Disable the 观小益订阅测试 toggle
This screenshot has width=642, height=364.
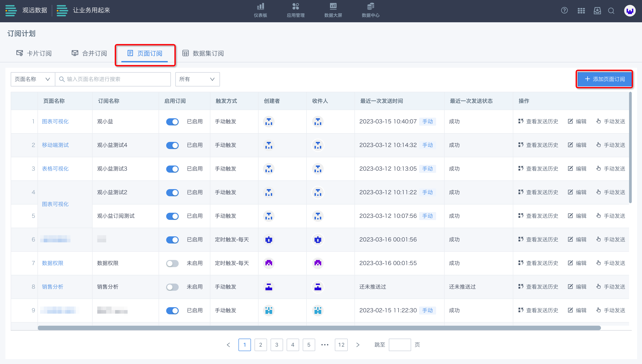[x=172, y=216]
